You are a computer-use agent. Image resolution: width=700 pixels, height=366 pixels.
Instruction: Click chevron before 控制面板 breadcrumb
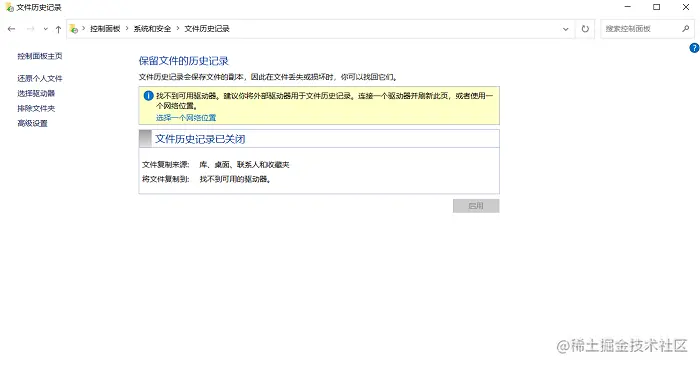click(x=83, y=29)
